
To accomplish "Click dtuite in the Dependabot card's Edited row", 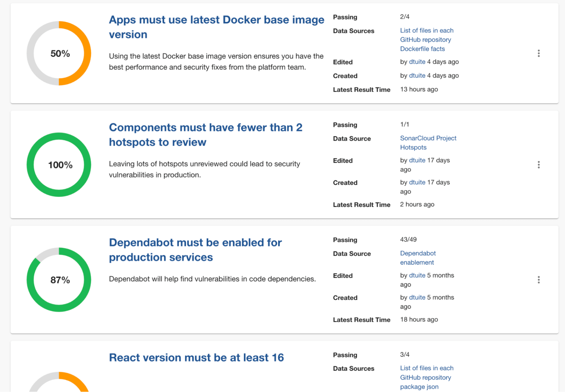I will tap(417, 275).
